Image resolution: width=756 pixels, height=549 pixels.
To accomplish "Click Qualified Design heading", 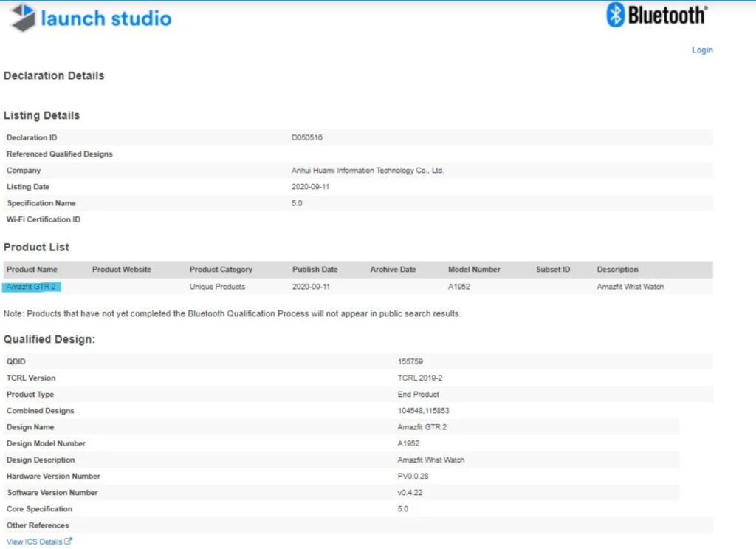I will click(49, 339).
